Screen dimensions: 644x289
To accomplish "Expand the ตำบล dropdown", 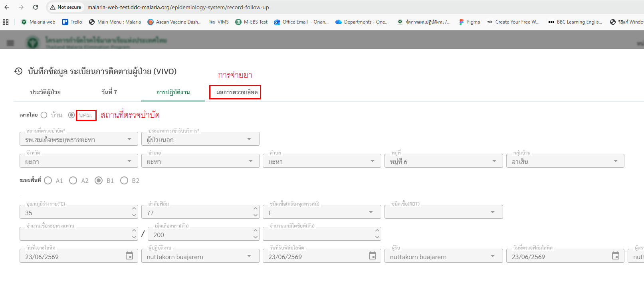I will click(x=322, y=161).
